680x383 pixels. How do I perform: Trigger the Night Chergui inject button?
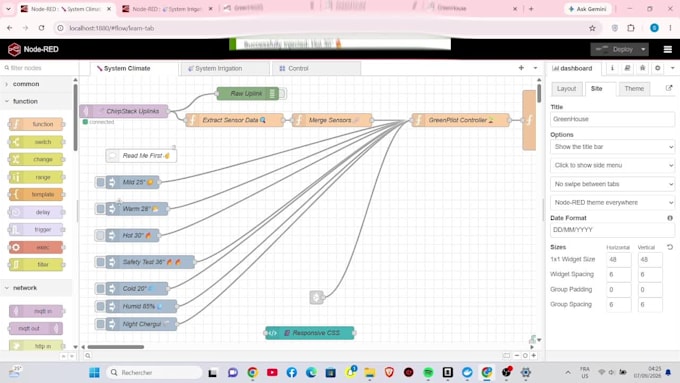101,324
